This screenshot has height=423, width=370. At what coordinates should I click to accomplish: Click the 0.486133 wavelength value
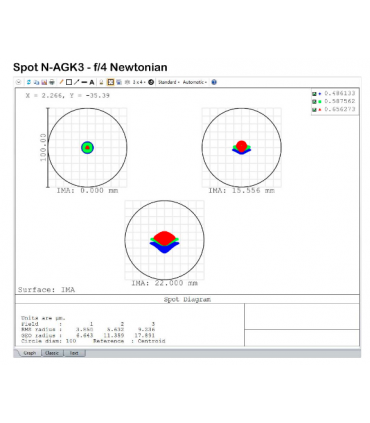(340, 94)
